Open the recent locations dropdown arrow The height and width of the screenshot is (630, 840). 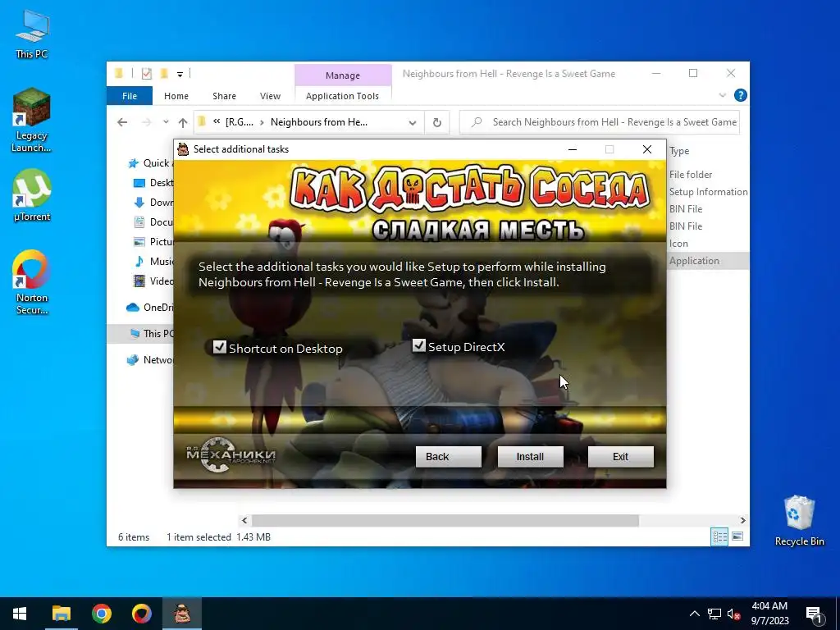coord(166,122)
